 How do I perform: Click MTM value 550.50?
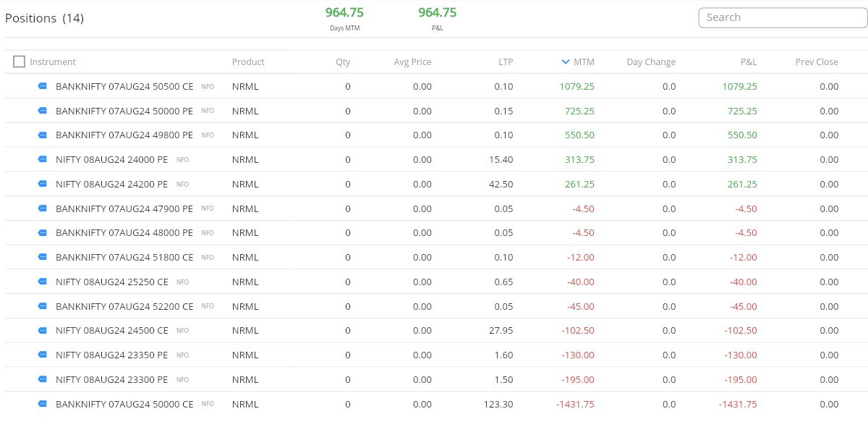tap(579, 135)
